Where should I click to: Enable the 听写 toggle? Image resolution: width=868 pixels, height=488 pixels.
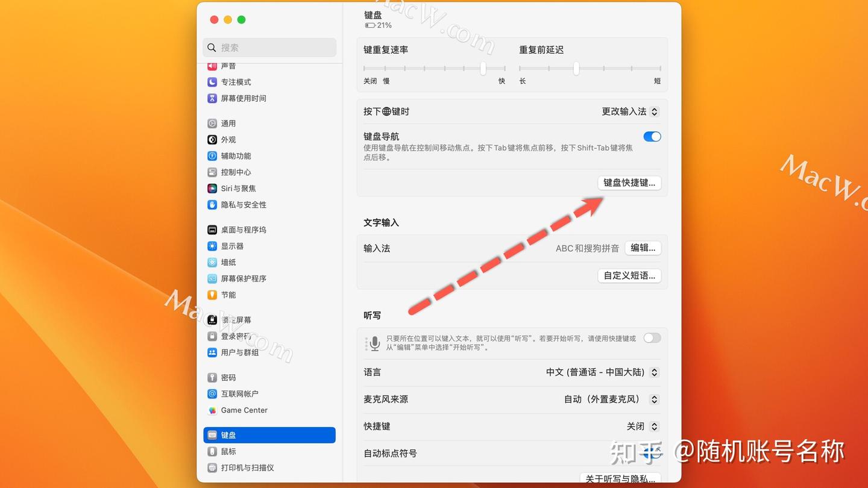[652, 338]
